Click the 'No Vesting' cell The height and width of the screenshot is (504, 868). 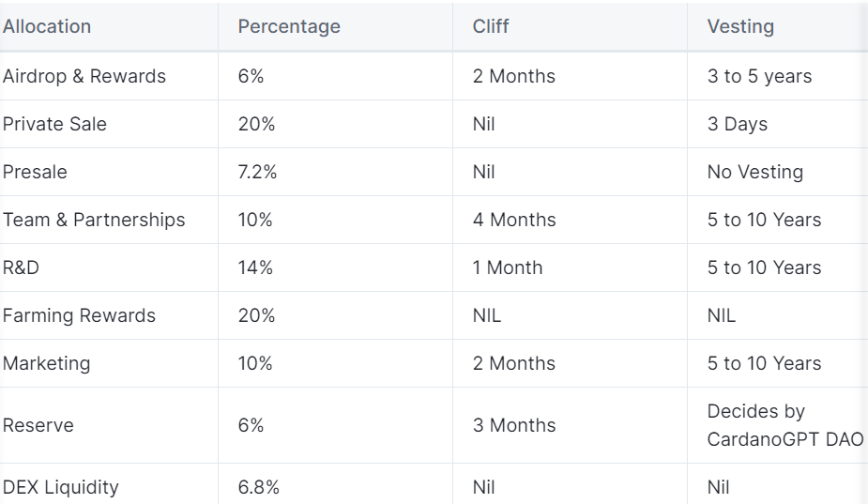click(755, 172)
